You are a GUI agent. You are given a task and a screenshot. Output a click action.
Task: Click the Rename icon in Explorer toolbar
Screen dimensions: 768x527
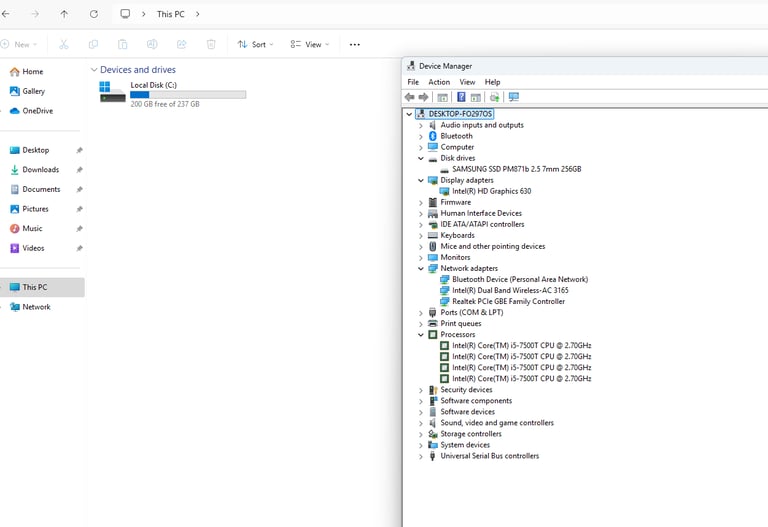click(x=152, y=45)
